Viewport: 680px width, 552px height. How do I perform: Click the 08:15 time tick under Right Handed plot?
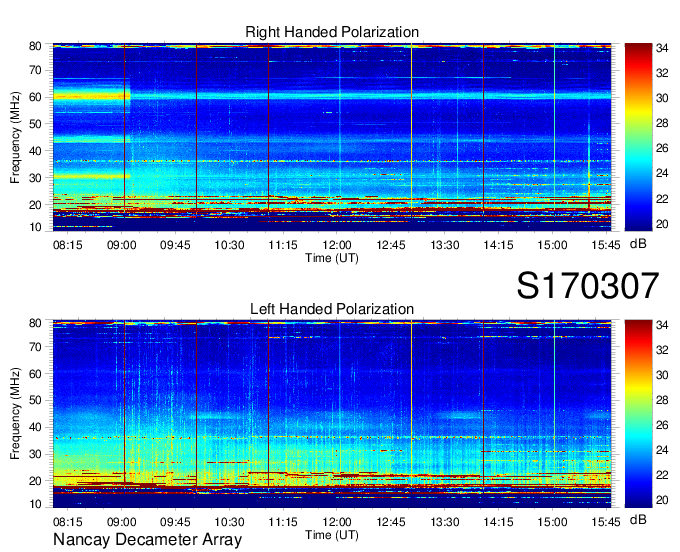[67, 245]
